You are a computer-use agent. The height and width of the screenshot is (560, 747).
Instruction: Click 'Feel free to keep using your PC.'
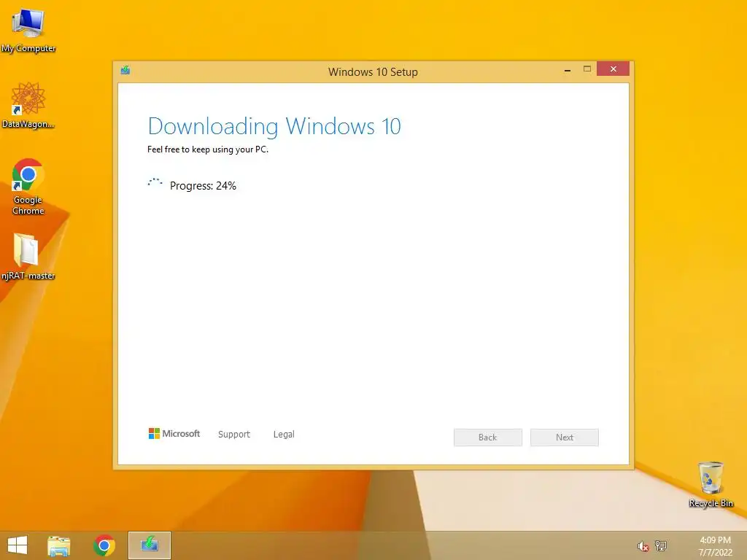[x=208, y=149]
